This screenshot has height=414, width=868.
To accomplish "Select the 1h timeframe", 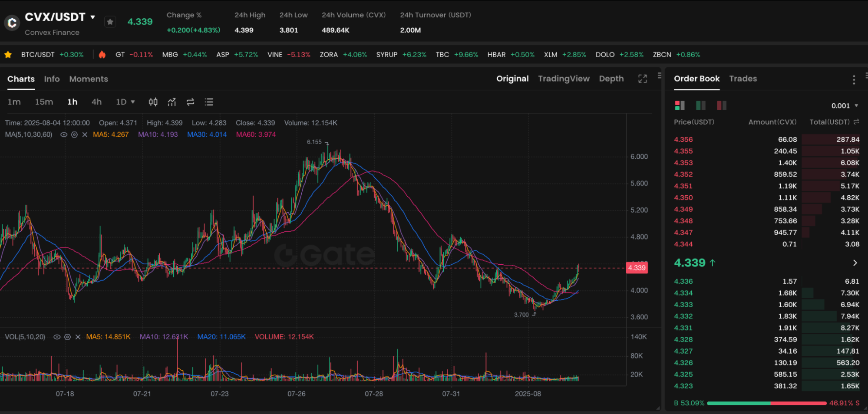I will [x=72, y=102].
